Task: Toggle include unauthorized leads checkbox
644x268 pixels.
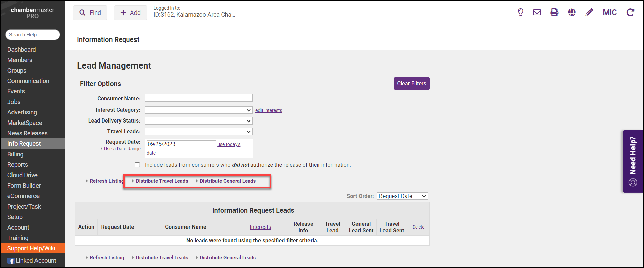Action: pos(137,165)
